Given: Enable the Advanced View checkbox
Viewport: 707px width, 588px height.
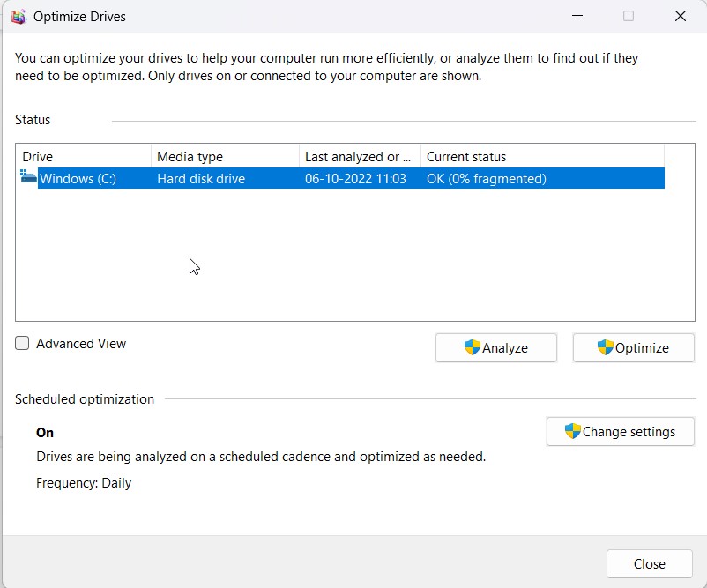Looking at the screenshot, I should coord(21,343).
